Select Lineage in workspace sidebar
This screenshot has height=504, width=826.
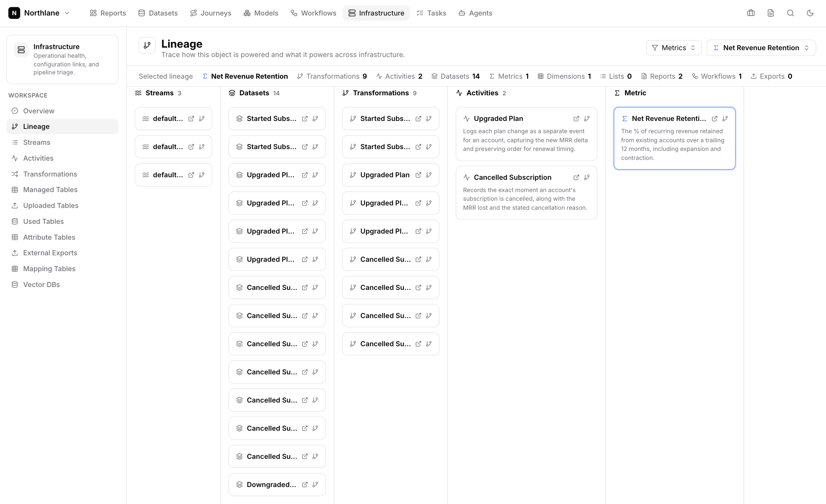click(x=62, y=126)
